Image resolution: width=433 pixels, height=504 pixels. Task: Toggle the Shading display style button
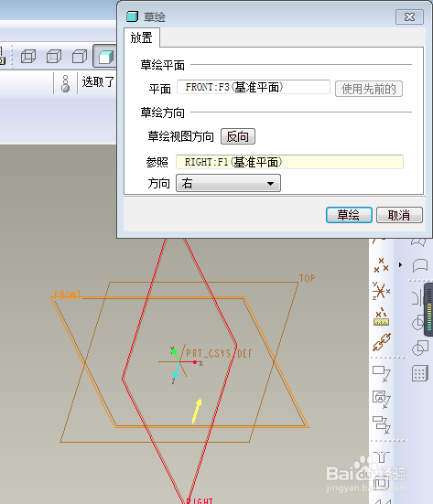click(105, 57)
